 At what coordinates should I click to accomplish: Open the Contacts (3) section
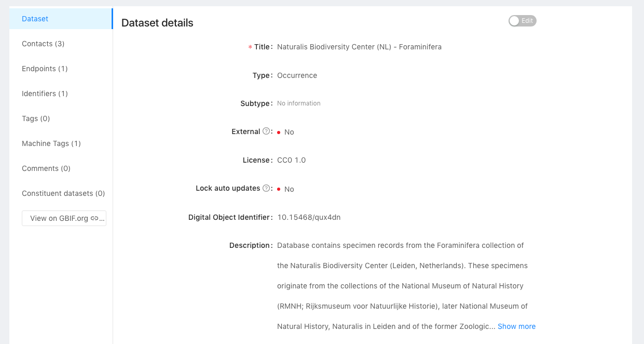click(43, 44)
